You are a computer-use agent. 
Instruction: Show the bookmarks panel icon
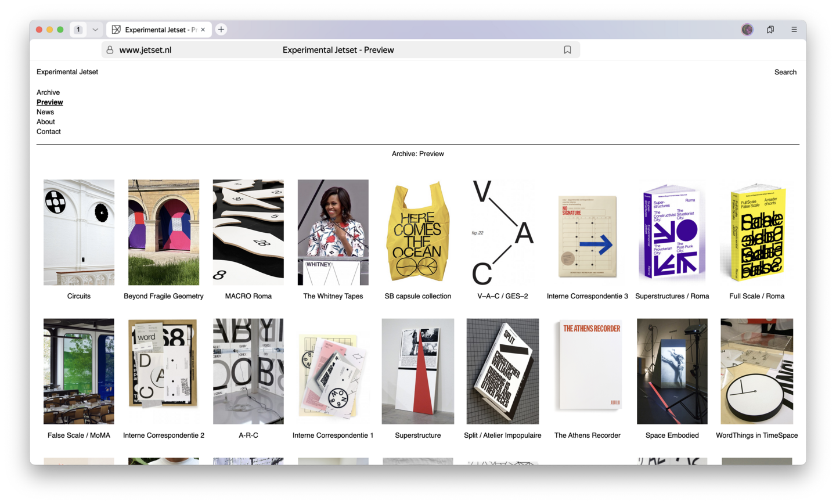tap(770, 30)
